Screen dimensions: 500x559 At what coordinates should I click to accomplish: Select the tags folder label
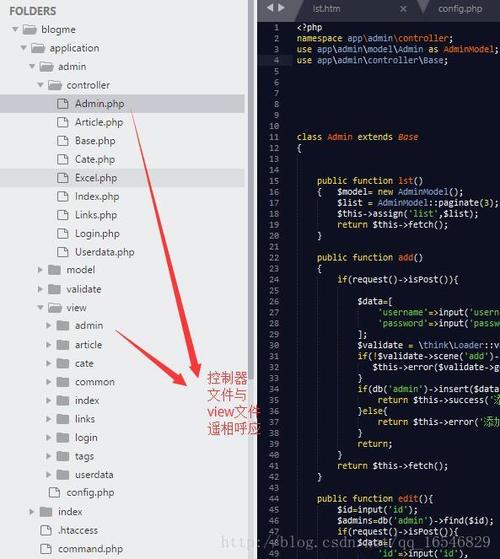(84, 456)
